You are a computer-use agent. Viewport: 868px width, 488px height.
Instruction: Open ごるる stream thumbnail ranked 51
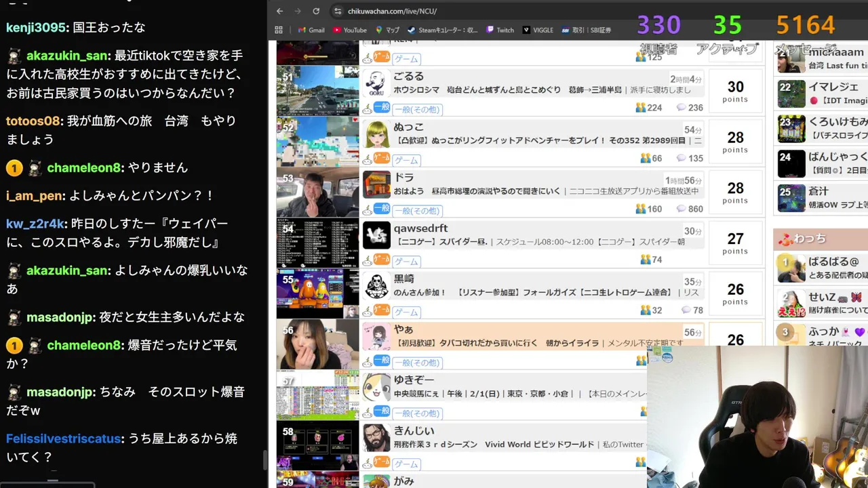pos(317,90)
